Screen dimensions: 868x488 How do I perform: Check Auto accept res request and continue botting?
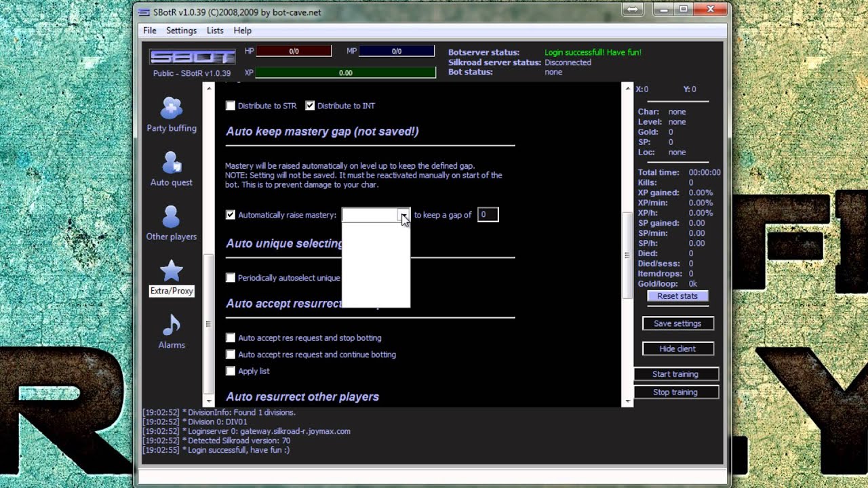point(231,354)
